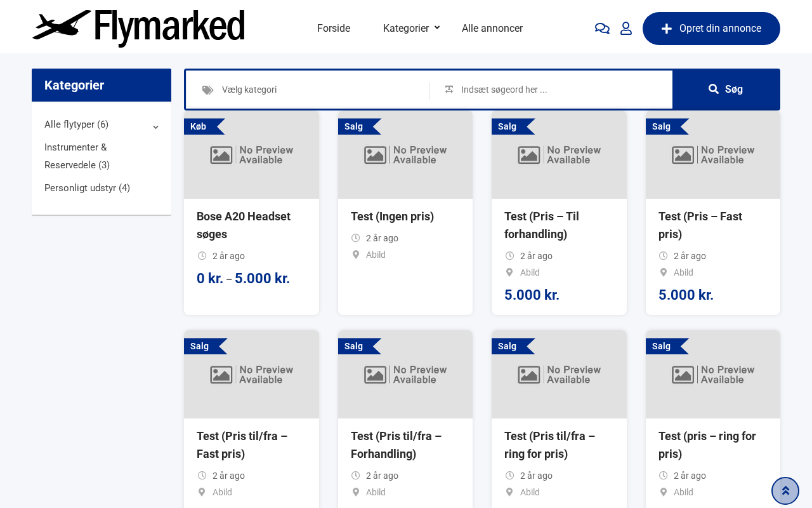Click the plus icon on Opret din annonce
The image size is (812, 508).
tap(667, 29)
